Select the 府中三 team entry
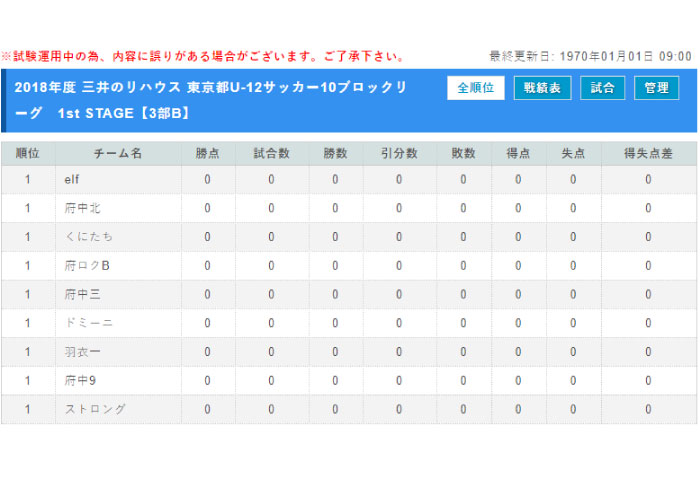Viewport: 700px width, 500px height. point(82,295)
